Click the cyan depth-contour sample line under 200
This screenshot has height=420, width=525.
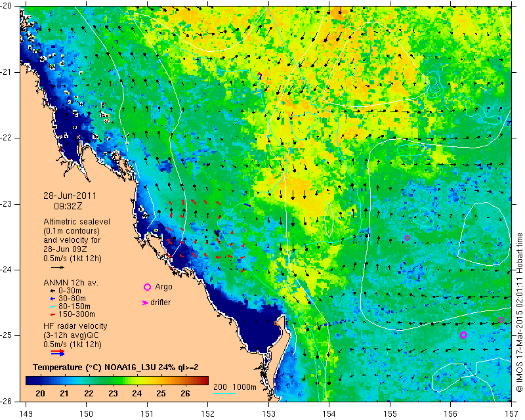(224, 393)
